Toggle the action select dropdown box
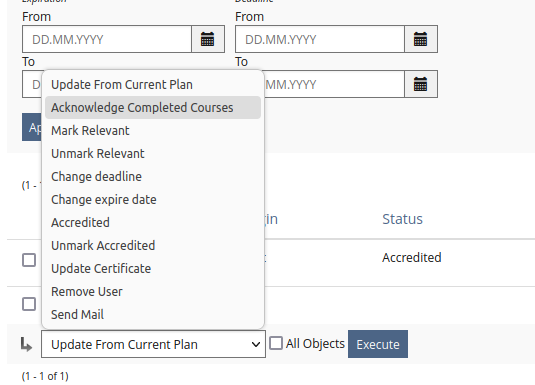Screen dimensions: 535x385 pos(153,344)
